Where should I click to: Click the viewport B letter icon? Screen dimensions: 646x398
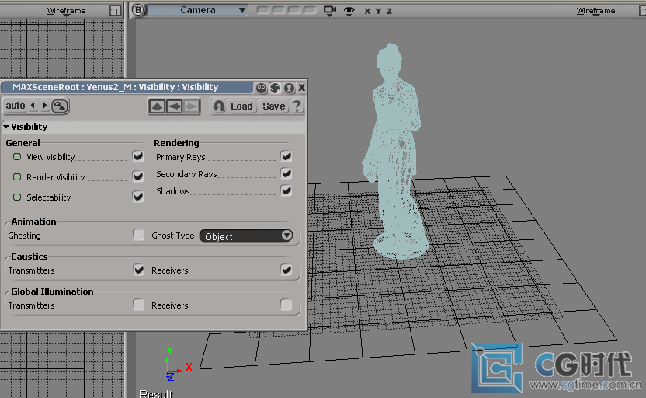coord(139,10)
